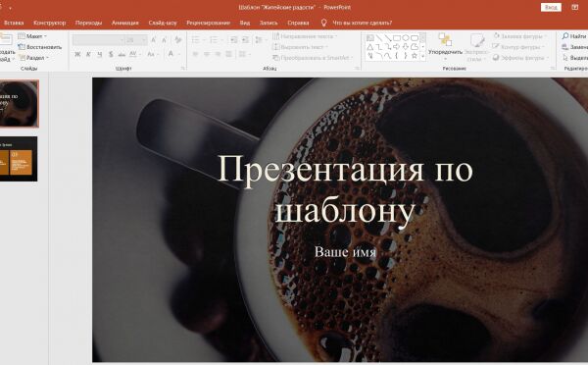Open the font size combo box
Screen dimensions: 588x365
(136, 40)
